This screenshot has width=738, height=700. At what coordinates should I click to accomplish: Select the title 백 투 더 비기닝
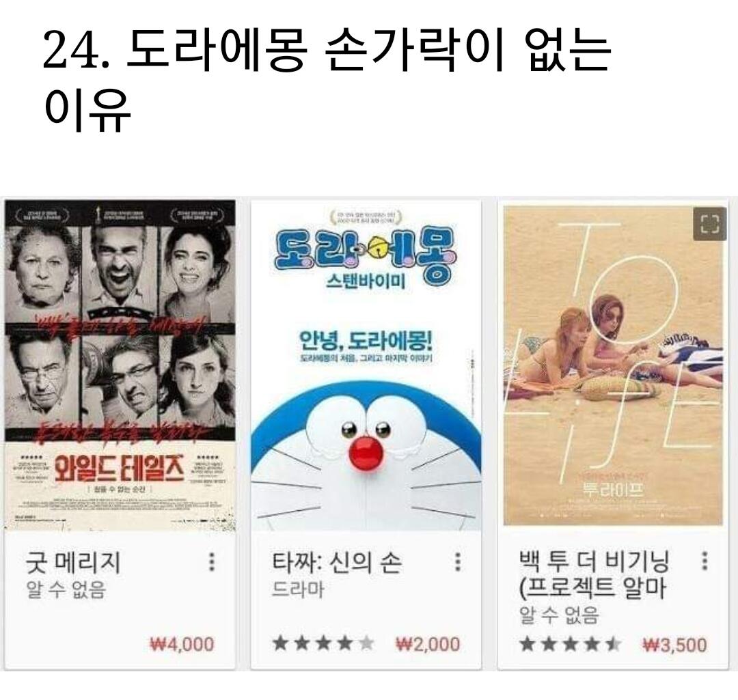click(594, 574)
